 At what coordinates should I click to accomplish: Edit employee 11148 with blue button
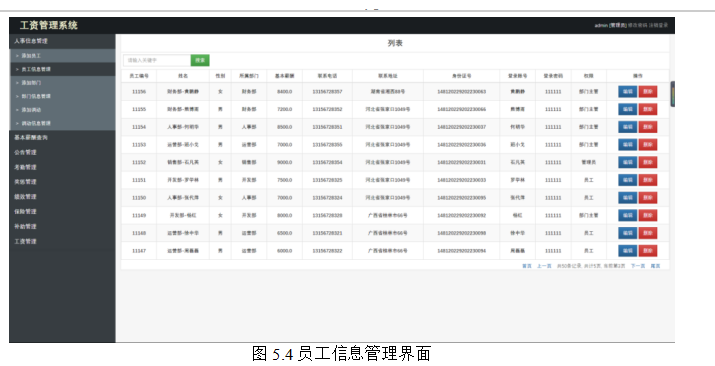[627, 233]
